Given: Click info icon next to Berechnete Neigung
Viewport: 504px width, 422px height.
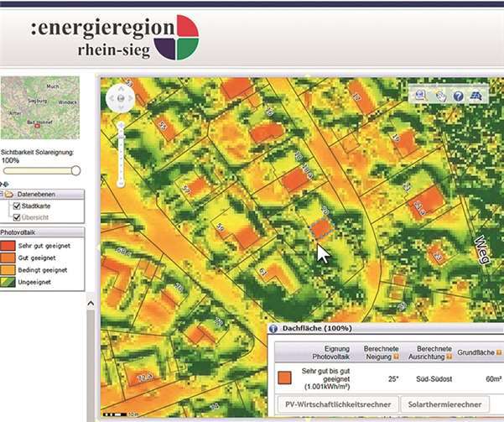Looking at the screenshot, I should point(396,357).
